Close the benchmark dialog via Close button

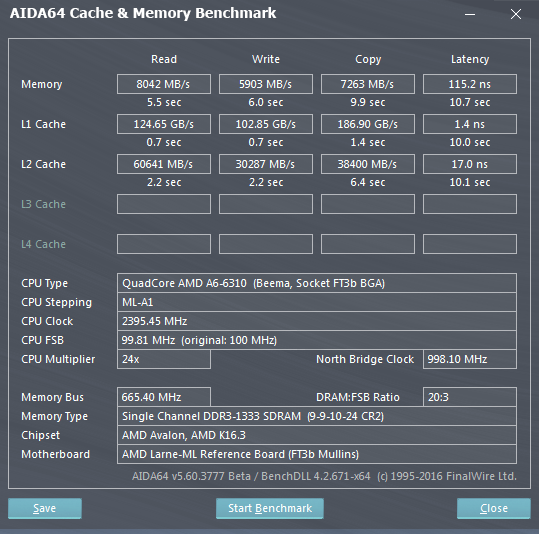click(494, 508)
